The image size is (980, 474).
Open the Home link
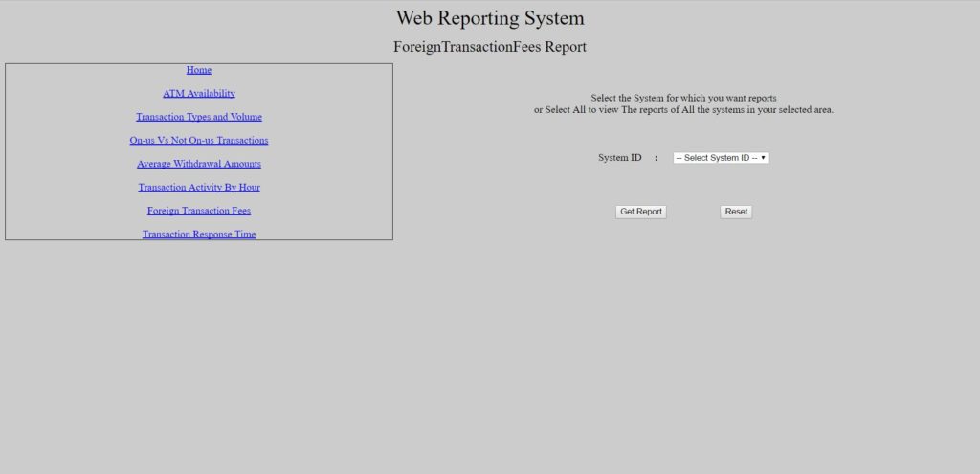[x=199, y=70]
